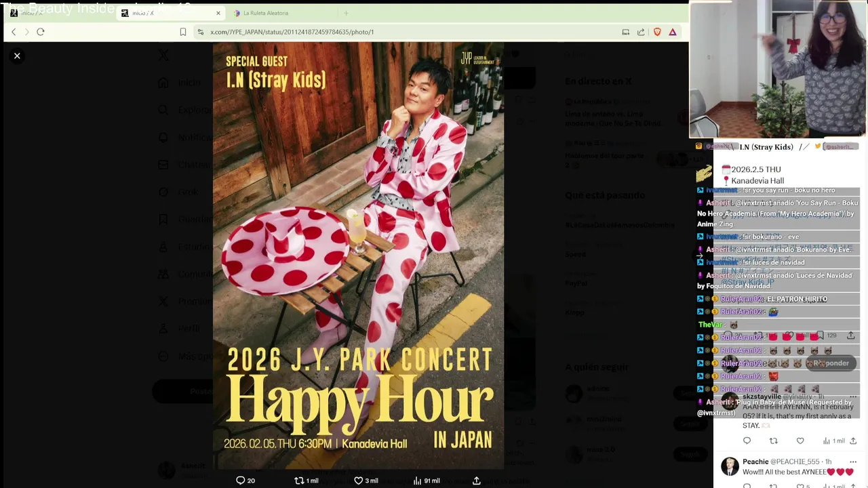Open site settings icon beside the URL
This screenshot has height=488, width=868.
pos(200,32)
